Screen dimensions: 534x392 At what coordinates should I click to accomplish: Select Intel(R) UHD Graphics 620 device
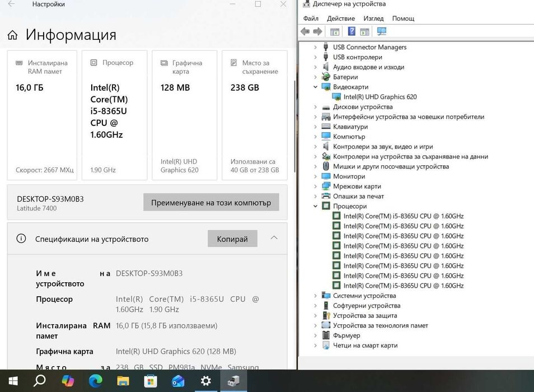(x=380, y=97)
